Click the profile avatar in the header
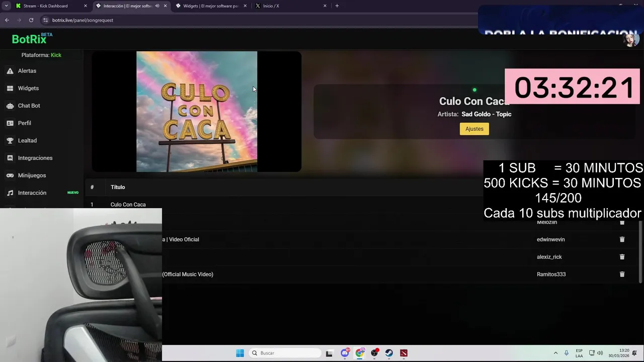The width and height of the screenshot is (644, 362). click(631, 39)
